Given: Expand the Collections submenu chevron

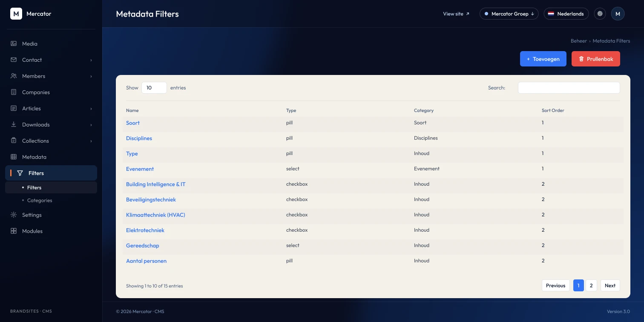Looking at the screenshot, I should [x=91, y=141].
